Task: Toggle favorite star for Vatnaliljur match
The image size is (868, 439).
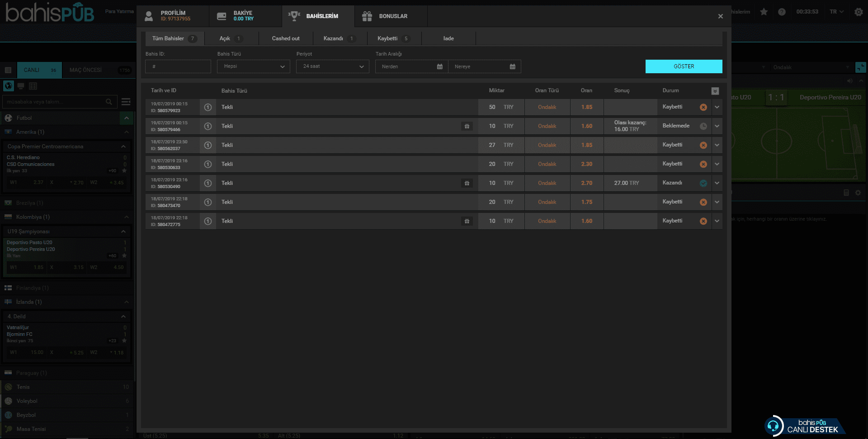Action: click(124, 341)
